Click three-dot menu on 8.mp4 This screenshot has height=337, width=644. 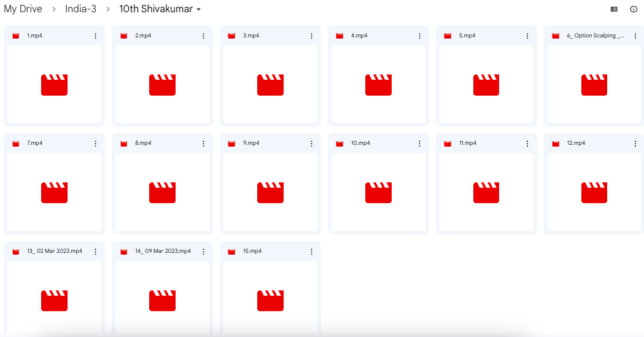point(203,143)
